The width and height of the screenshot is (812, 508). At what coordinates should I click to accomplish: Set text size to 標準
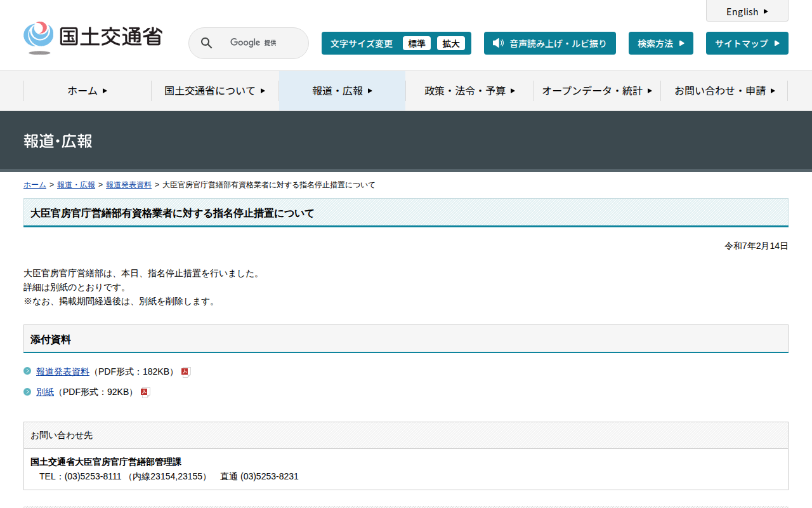pos(417,43)
